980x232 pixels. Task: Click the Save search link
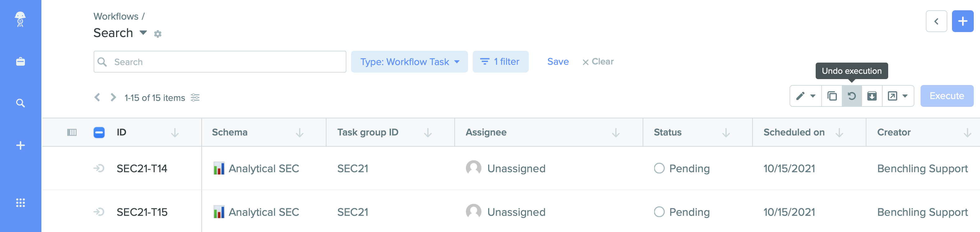point(558,61)
